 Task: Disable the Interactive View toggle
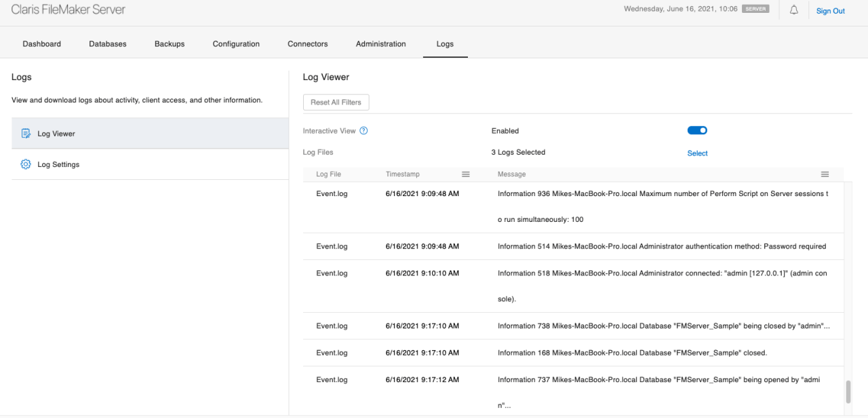pyautogui.click(x=697, y=130)
